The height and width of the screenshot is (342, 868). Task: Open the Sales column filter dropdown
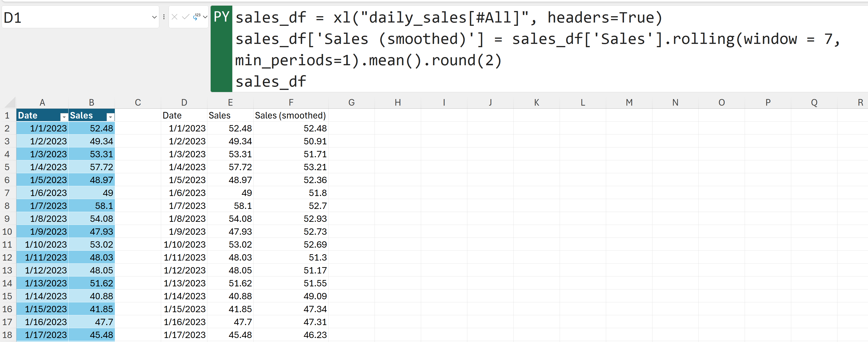[110, 117]
